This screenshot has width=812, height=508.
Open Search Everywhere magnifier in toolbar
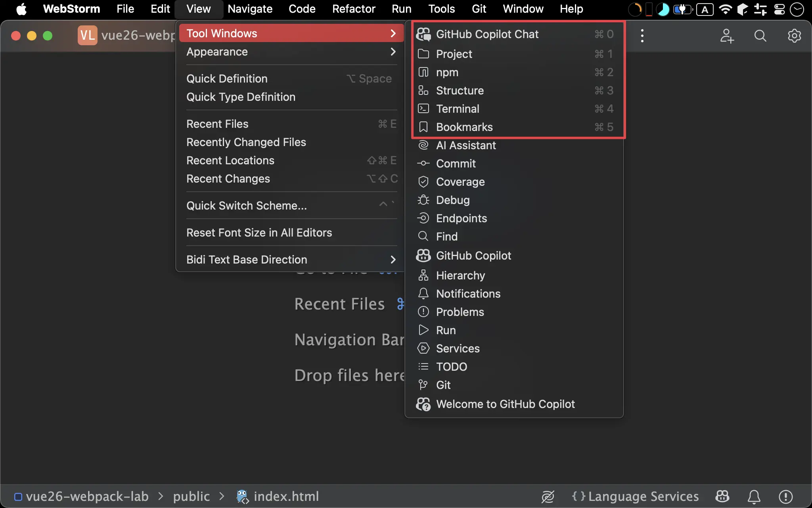tap(760, 36)
